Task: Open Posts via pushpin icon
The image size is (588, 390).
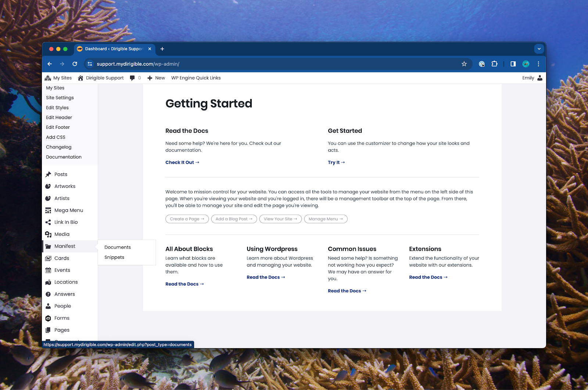Action: point(48,174)
